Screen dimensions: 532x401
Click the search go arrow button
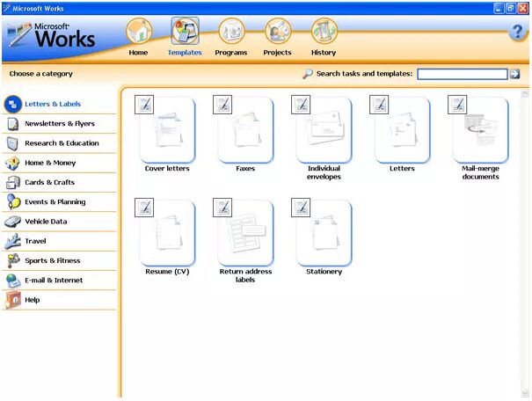(x=515, y=74)
